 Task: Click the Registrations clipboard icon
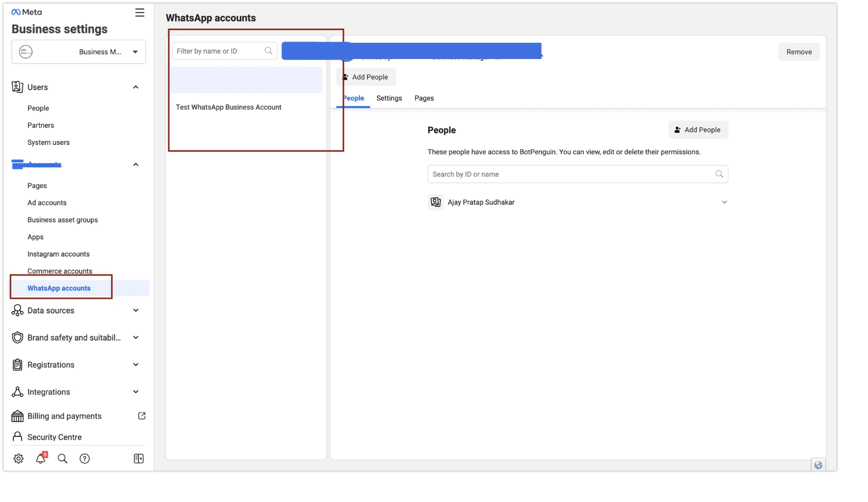17,365
